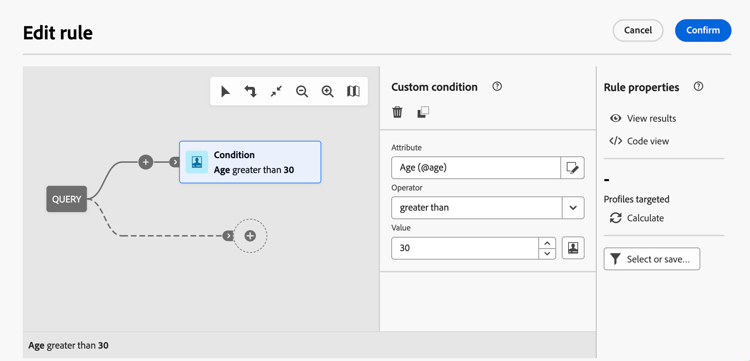Click the greater than operator field
The width and height of the screenshot is (750, 361).
point(477,208)
